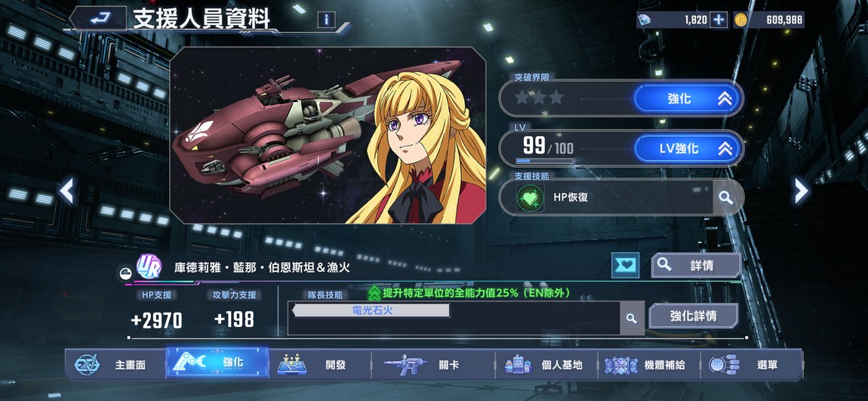Open the 詳情 details button
Viewport: 868px width, 401px height.
[x=696, y=265]
